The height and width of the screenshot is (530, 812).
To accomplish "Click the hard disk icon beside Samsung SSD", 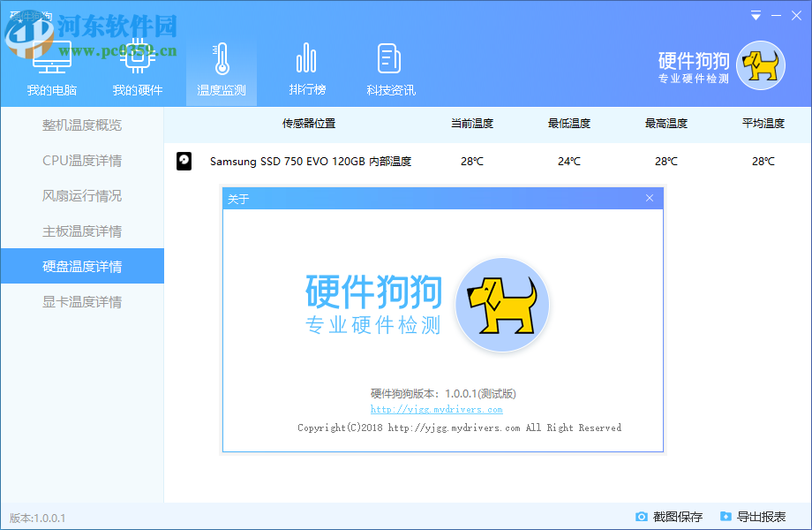I will [184, 162].
